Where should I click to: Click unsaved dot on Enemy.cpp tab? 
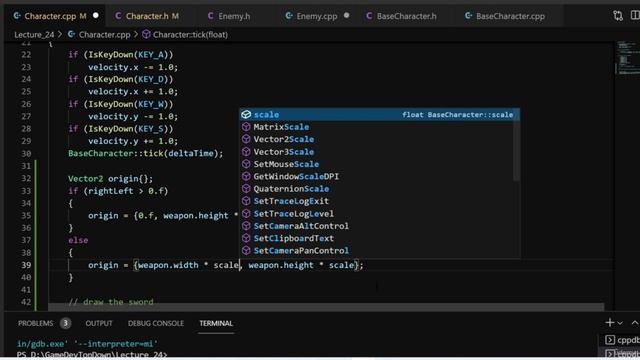pos(347,16)
